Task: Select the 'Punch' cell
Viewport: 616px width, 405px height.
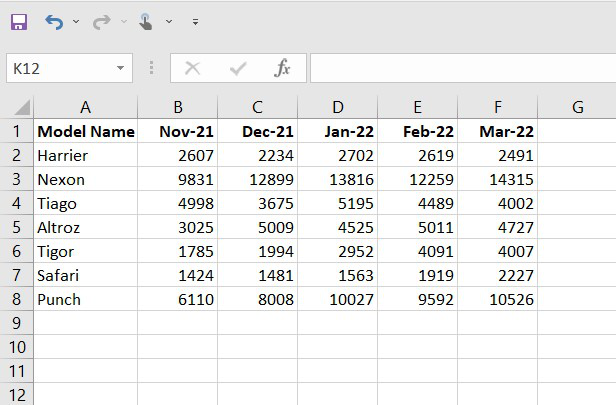Action: tap(86, 299)
